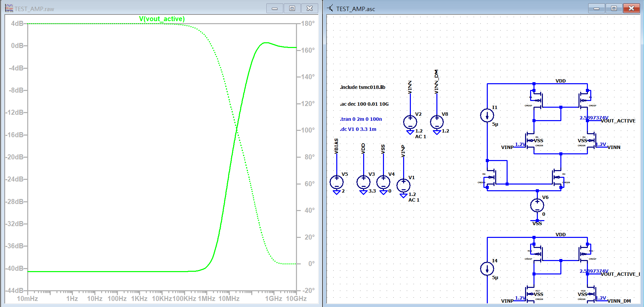
Task: Click the .ac dec 100 0.01 10G directive
Action: coord(364,104)
